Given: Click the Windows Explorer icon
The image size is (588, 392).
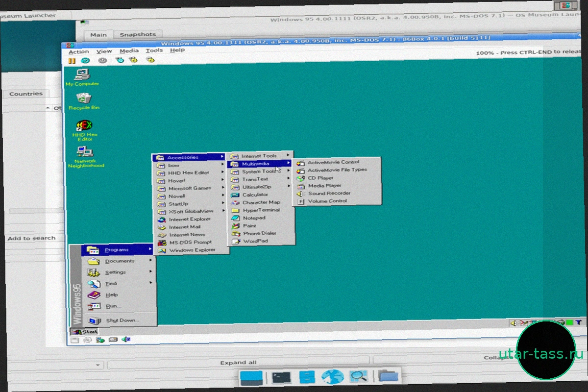Looking at the screenshot, I should pyautogui.click(x=161, y=250).
